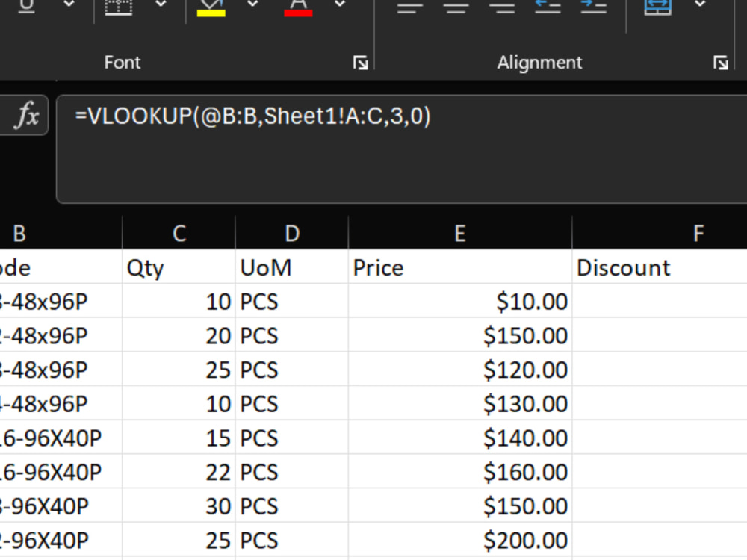Select quantity cell 22
Viewport: 747px width, 560px height.
[179, 472]
